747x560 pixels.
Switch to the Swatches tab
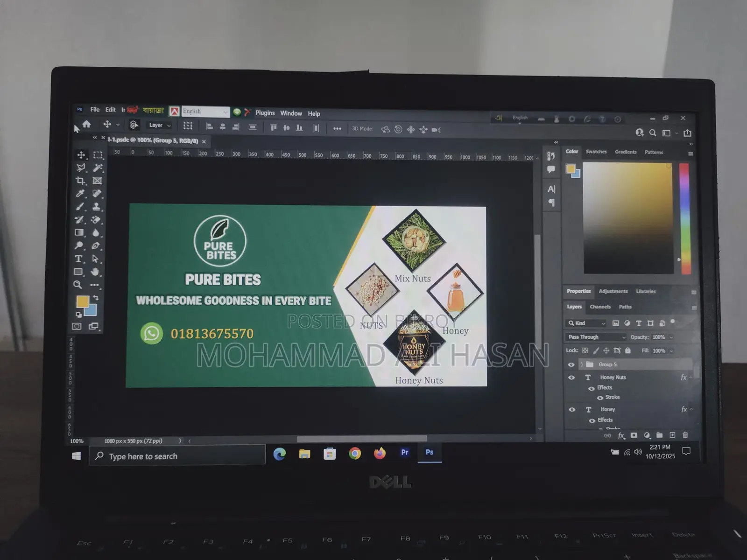[x=596, y=152]
